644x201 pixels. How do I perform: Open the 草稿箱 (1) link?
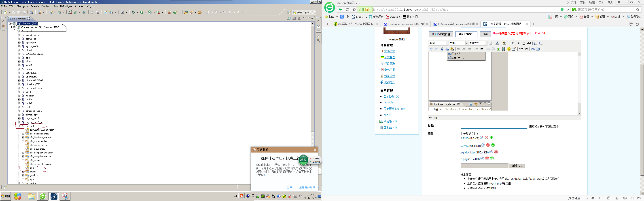[390, 121]
